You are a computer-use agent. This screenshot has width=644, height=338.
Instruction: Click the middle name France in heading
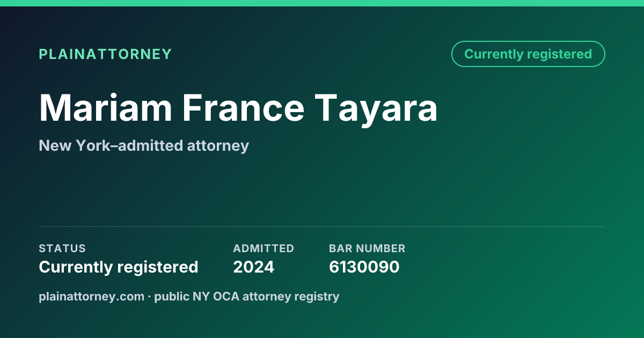pos(244,107)
